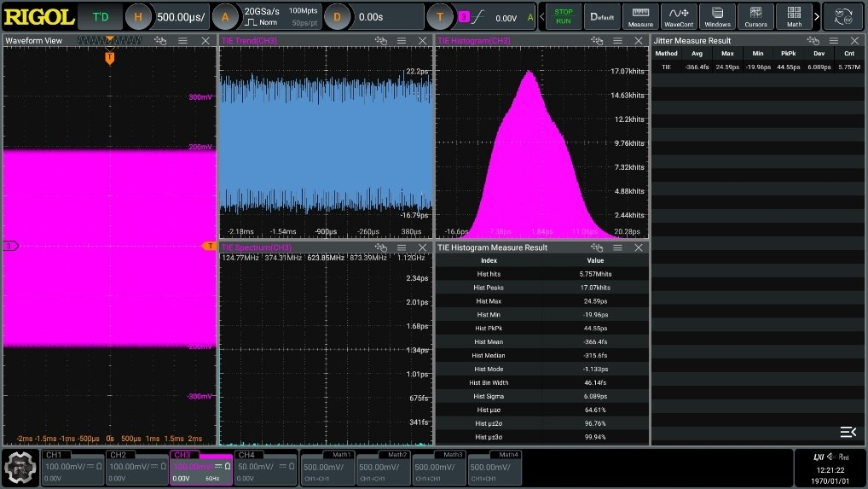Click the rising edge trigger slope icon
Screen dimensions: 868x489
click(x=478, y=17)
